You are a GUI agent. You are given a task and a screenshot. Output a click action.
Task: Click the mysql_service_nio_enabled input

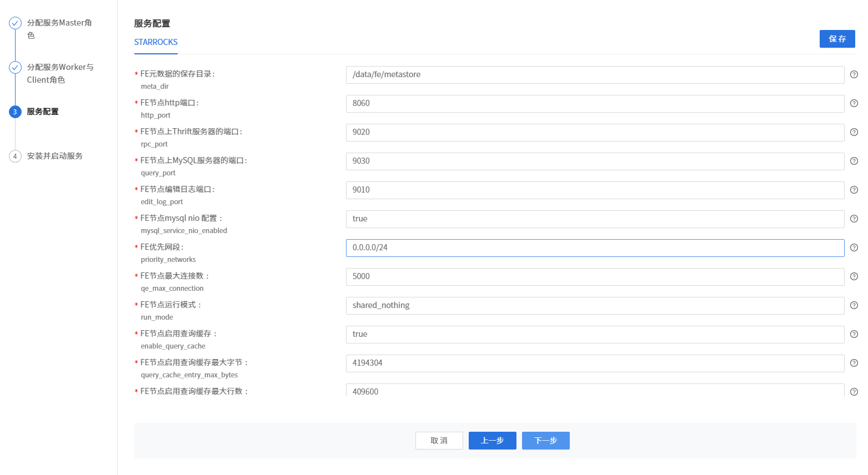595,219
